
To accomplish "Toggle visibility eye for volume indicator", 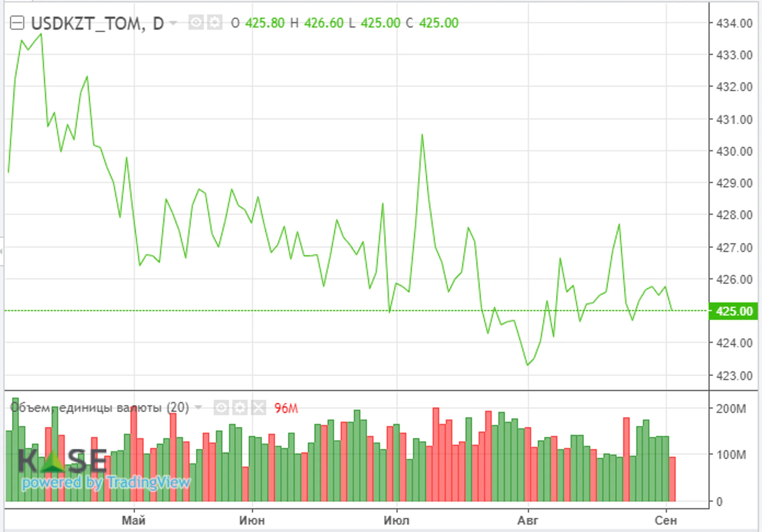I will 221,408.
